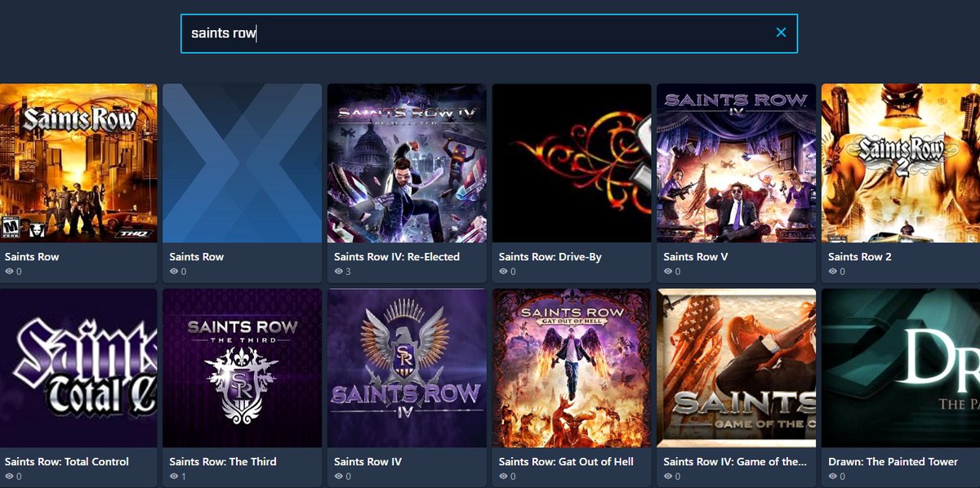Click the views eye icon under Saints Row: Drive-By

coord(503,272)
